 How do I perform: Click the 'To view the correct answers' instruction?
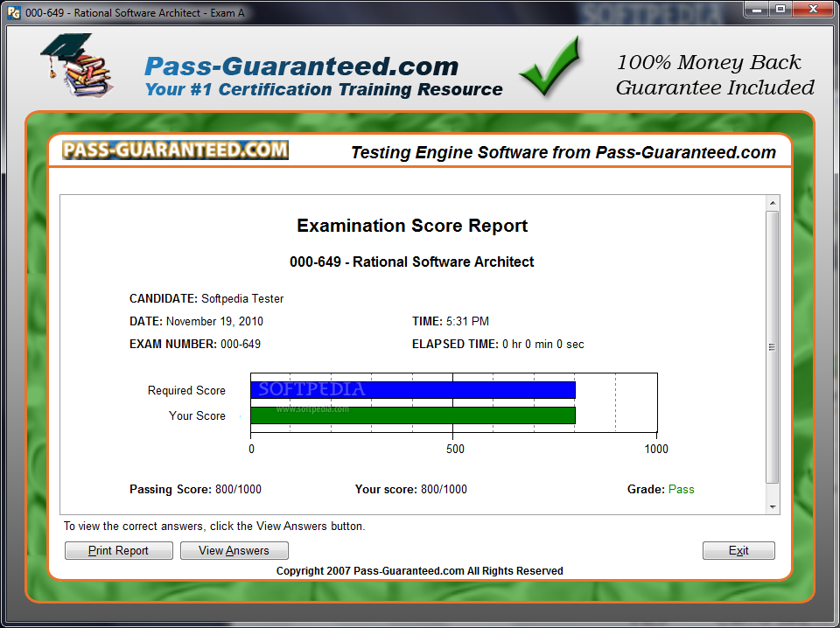214,527
